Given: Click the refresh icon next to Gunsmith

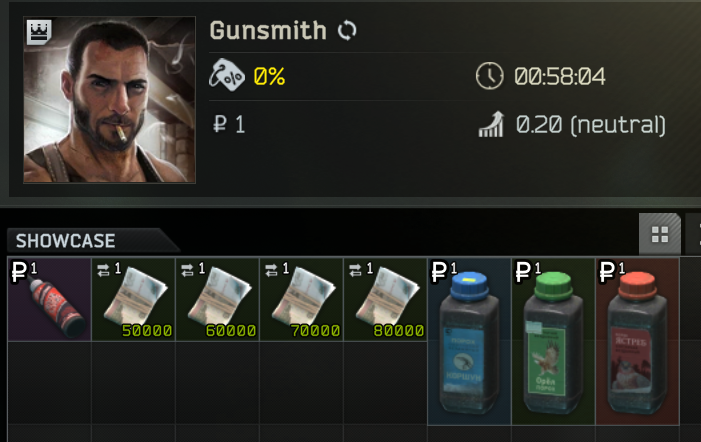Looking at the screenshot, I should (347, 31).
